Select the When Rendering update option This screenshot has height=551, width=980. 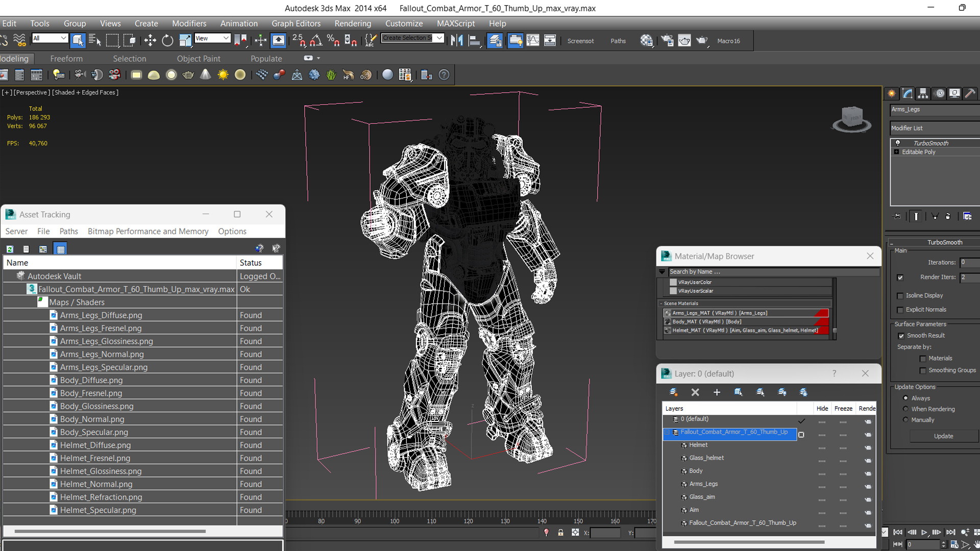905,409
